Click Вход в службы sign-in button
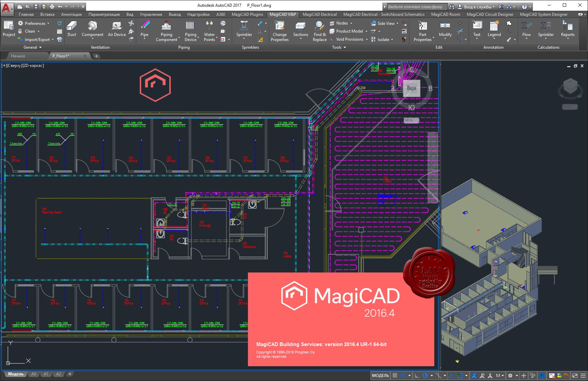 [476, 7]
